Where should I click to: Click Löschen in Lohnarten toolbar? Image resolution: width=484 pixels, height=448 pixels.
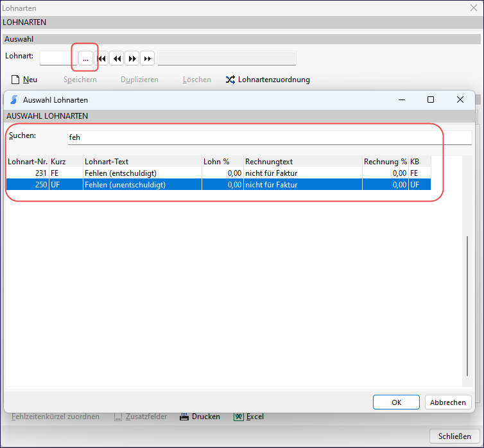pos(197,80)
